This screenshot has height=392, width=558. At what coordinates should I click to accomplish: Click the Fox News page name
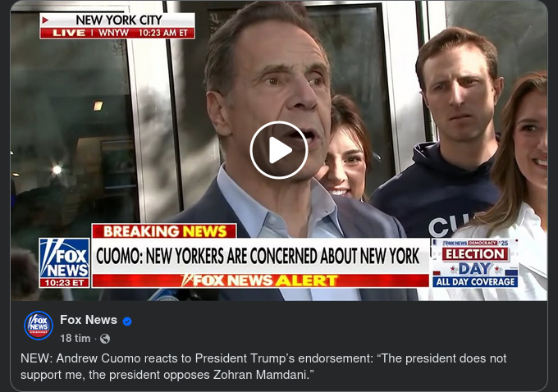coord(89,320)
